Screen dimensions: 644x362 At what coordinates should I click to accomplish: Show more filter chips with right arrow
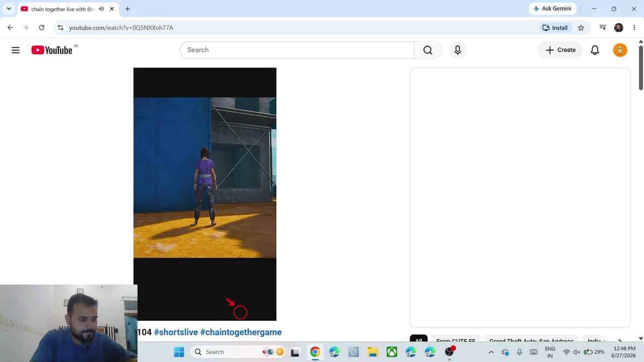coord(620,341)
